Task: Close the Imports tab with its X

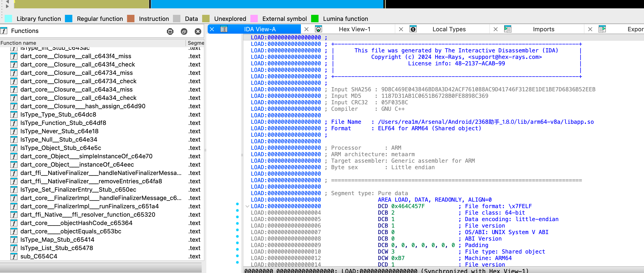Action: point(495,29)
